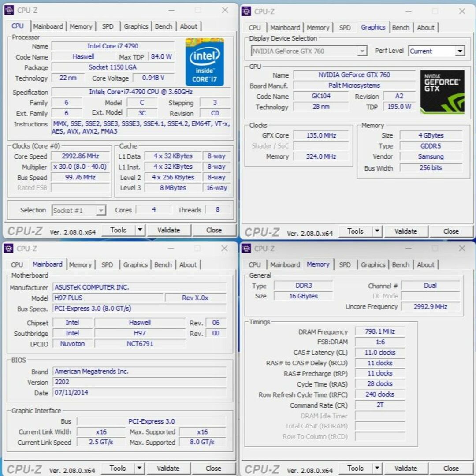Click Current Link Speed value 2.5 GT/s
Screen dimensions: 476x476
pos(101,442)
